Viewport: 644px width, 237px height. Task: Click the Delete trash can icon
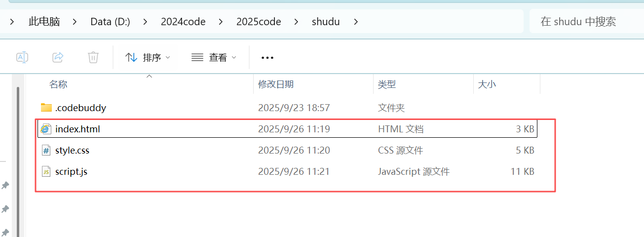tap(93, 57)
